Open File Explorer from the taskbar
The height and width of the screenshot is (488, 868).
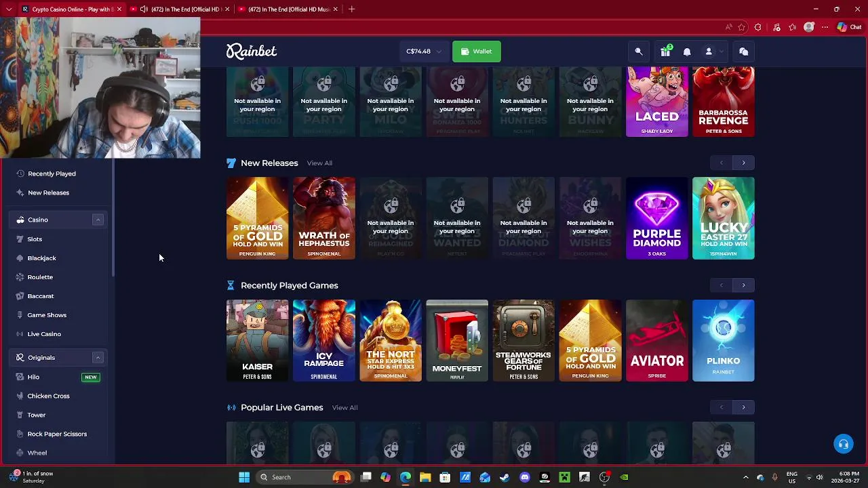[x=425, y=477]
